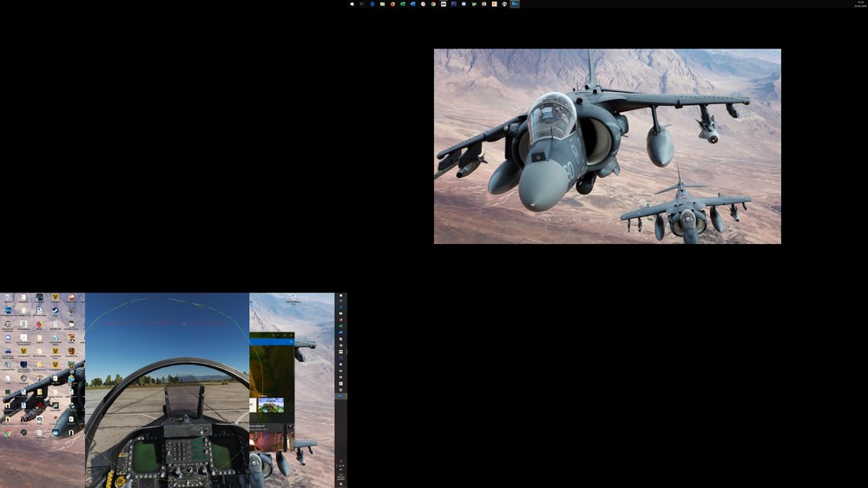Open Firefox from the horizontal taskbar
The width and height of the screenshot is (868, 488).
(392, 3)
